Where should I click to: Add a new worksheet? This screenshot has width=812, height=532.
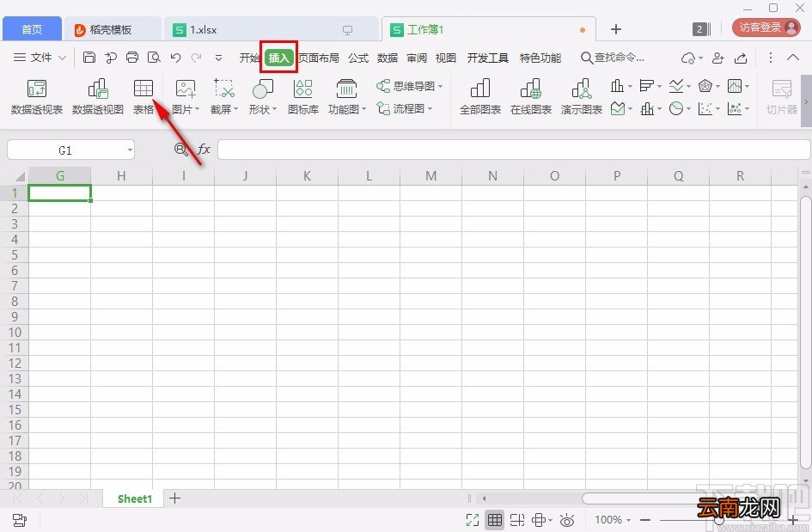click(175, 498)
